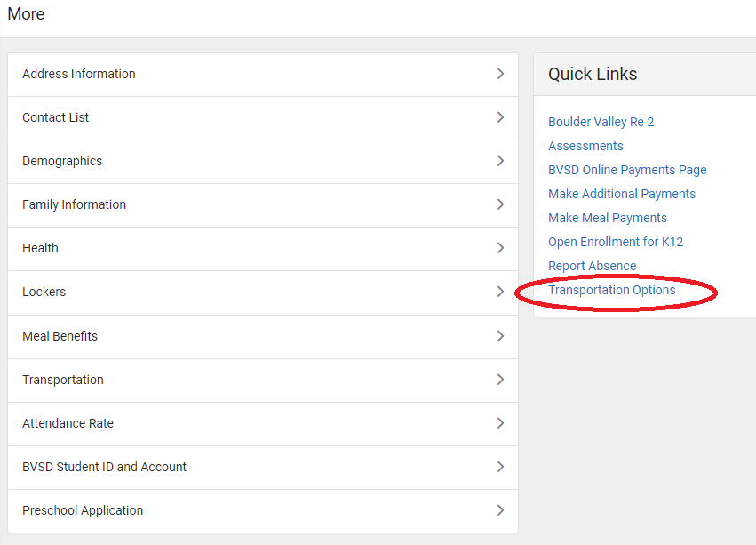Open Contact List menu item
Image resolution: width=756 pixels, height=545 pixels.
coord(263,117)
